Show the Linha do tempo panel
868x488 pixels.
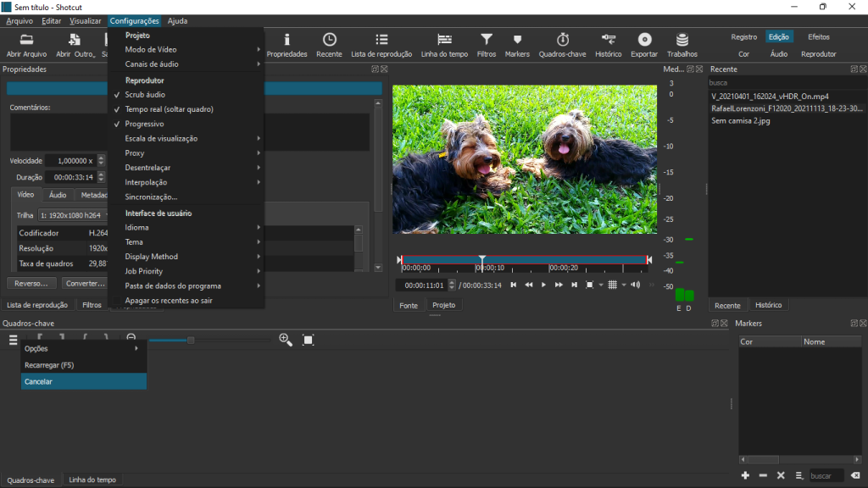(443, 44)
